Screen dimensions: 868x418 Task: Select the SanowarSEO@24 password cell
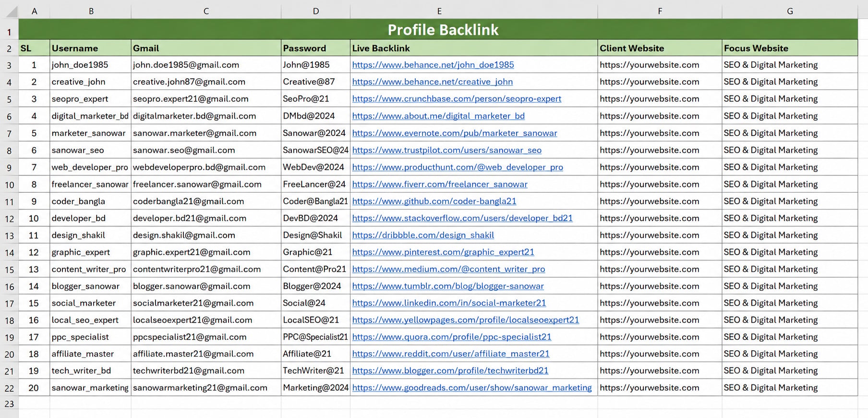[315, 150]
